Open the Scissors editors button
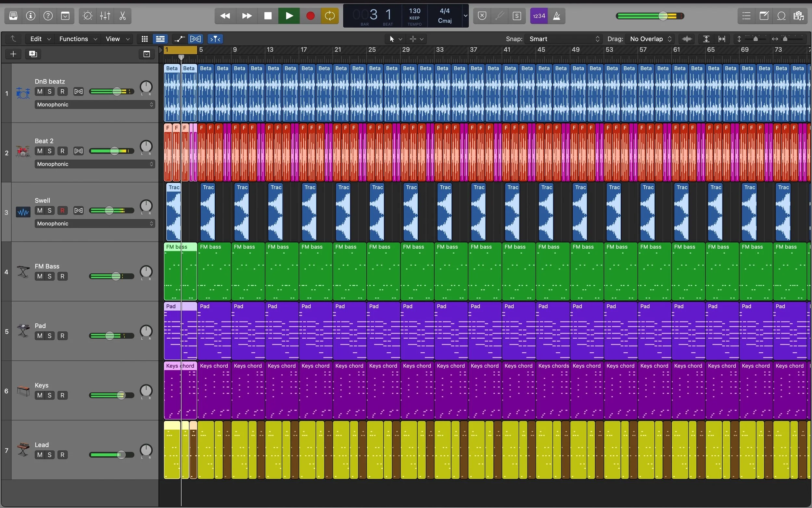The height and width of the screenshot is (508, 812). point(122,16)
